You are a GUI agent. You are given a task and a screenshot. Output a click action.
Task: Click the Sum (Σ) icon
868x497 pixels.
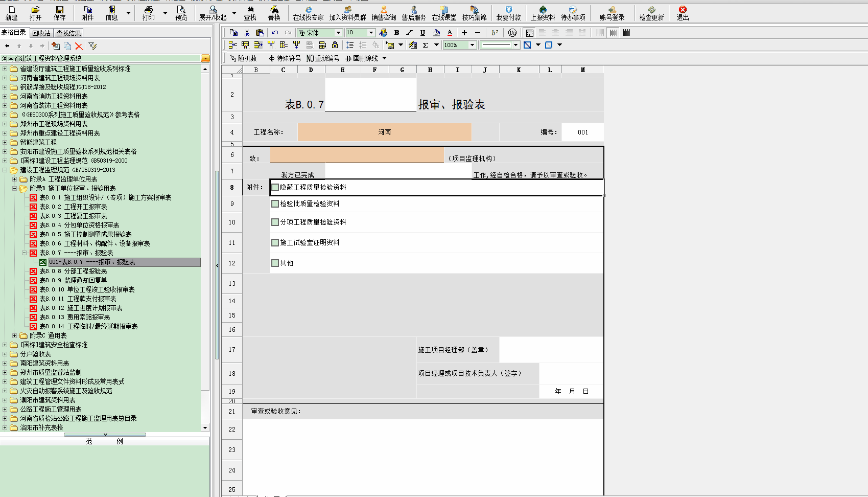(425, 45)
